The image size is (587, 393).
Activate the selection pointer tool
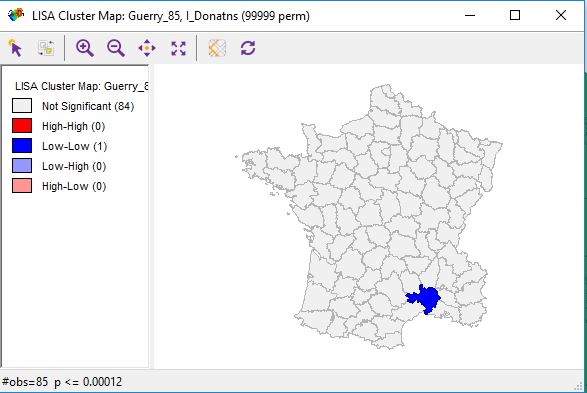[x=15, y=48]
